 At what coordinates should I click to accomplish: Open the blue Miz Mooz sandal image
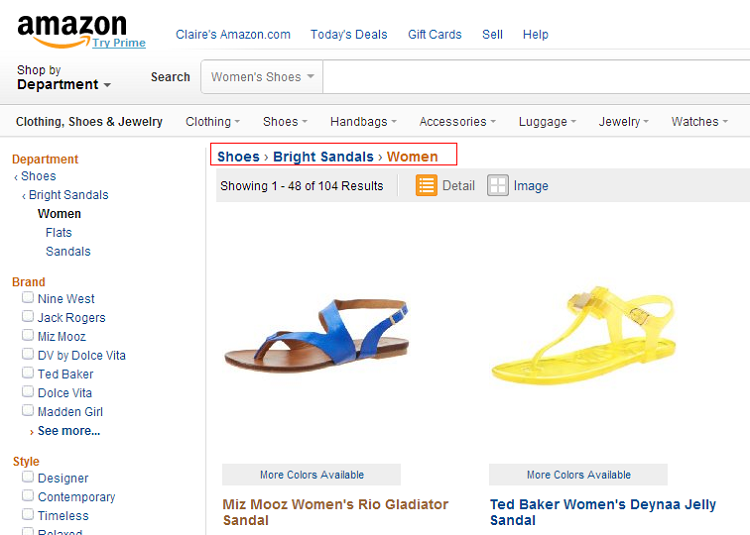(316, 338)
